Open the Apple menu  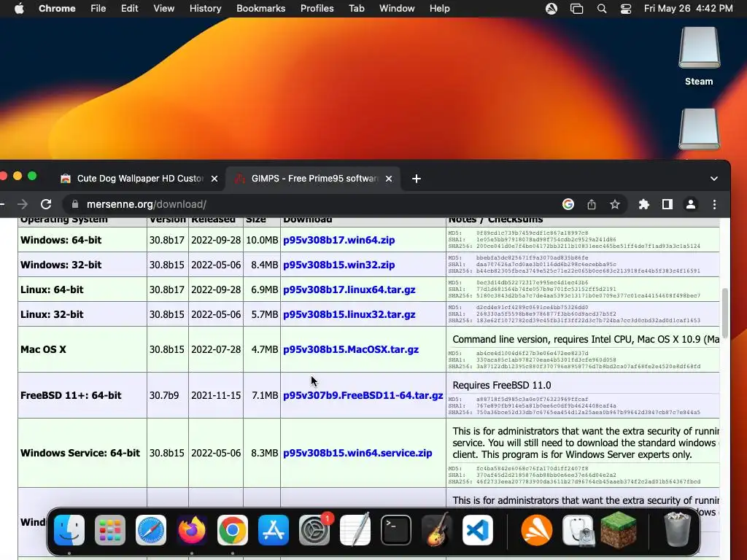tap(19, 9)
